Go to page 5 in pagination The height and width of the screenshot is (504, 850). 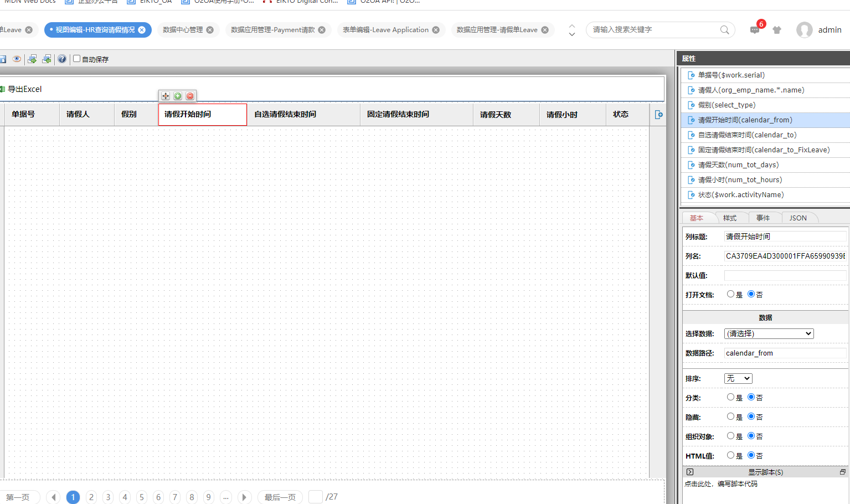pyautogui.click(x=142, y=497)
